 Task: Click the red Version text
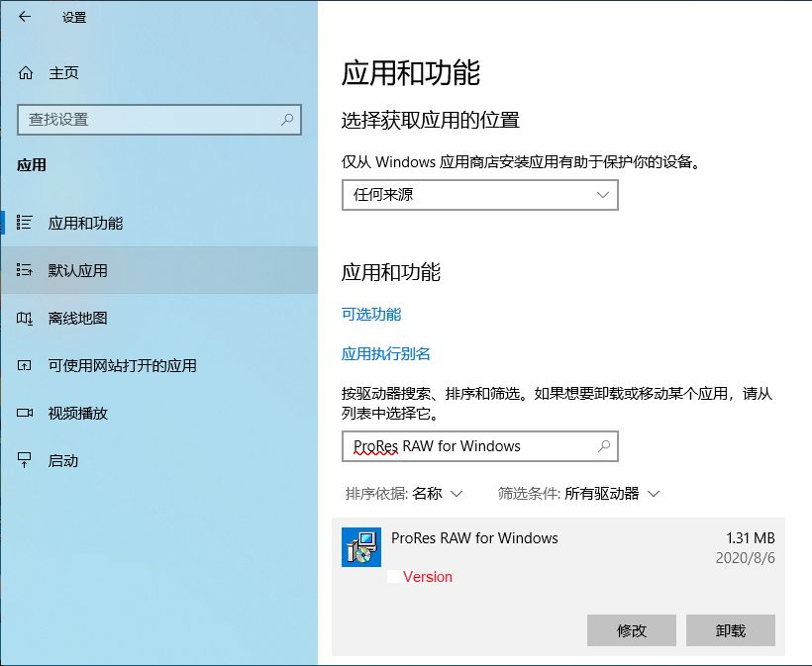[x=427, y=577]
